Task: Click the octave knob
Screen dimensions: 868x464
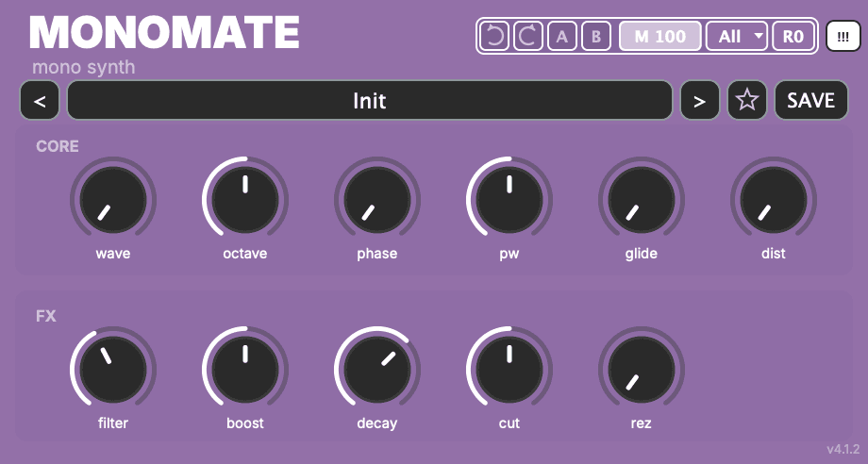Action: 245,200
